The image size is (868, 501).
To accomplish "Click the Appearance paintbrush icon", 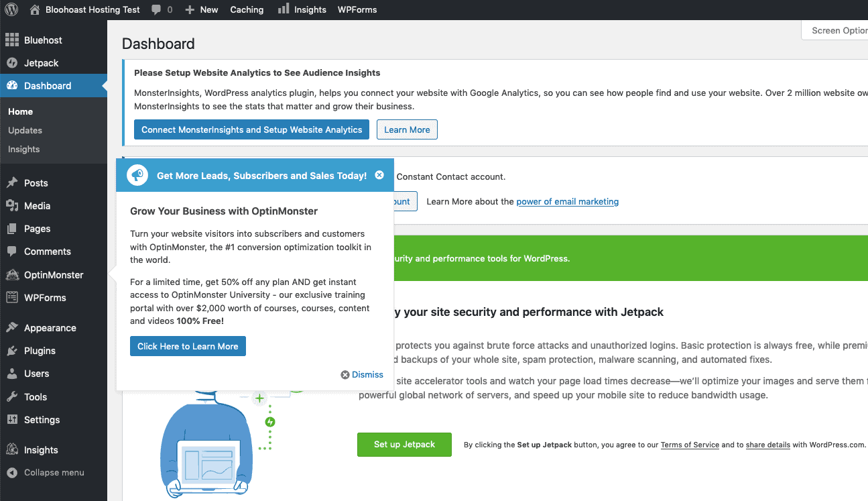I will [x=12, y=328].
